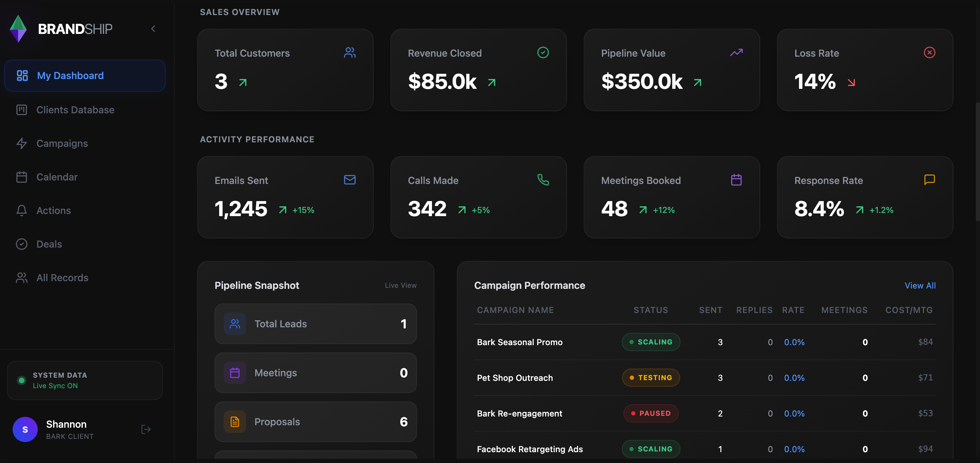Toggle the SCALING status on Bark Seasonal Promo
Image resolution: width=980 pixels, height=463 pixels.
[x=650, y=342]
